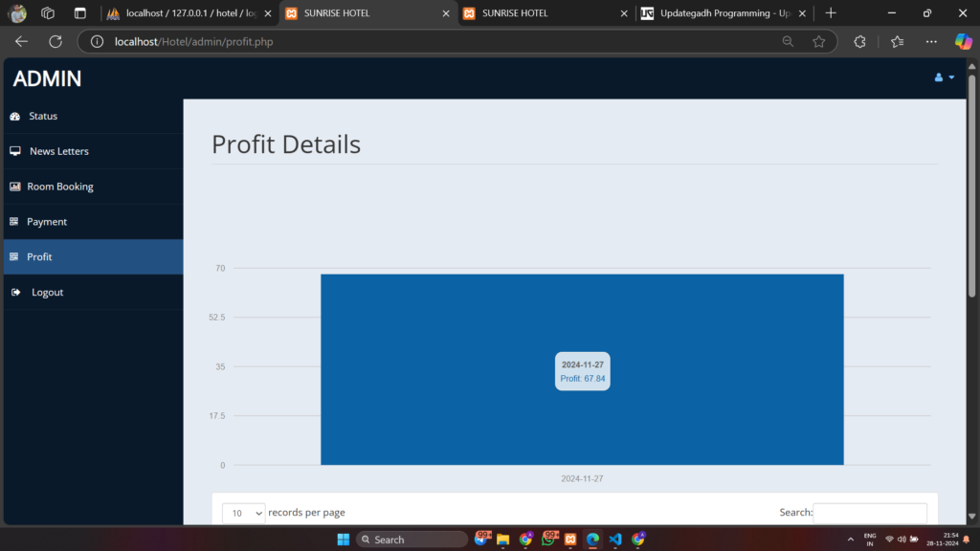Click the browser Back arrow
Viewport: 980px width, 551px height.
click(x=21, y=42)
